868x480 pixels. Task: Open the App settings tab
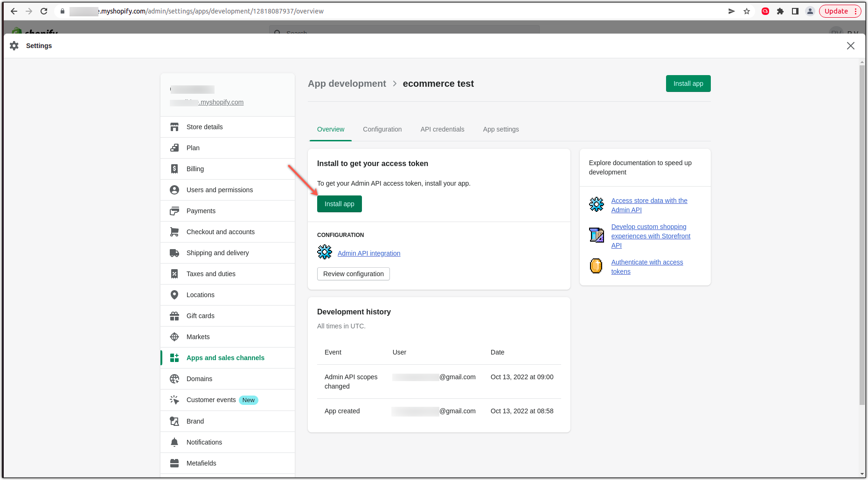coord(501,129)
